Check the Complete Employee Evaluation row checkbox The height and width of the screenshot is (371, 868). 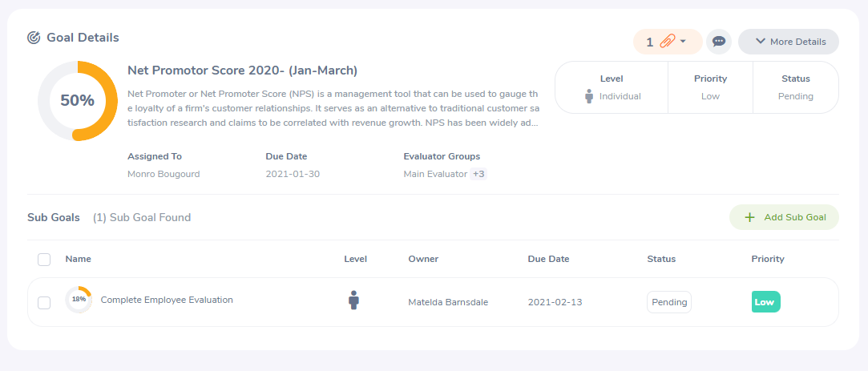coord(44,302)
